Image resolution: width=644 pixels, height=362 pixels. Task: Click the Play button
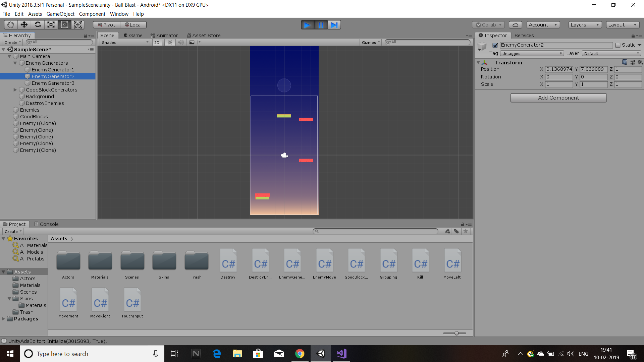click(x=307, y=25)
